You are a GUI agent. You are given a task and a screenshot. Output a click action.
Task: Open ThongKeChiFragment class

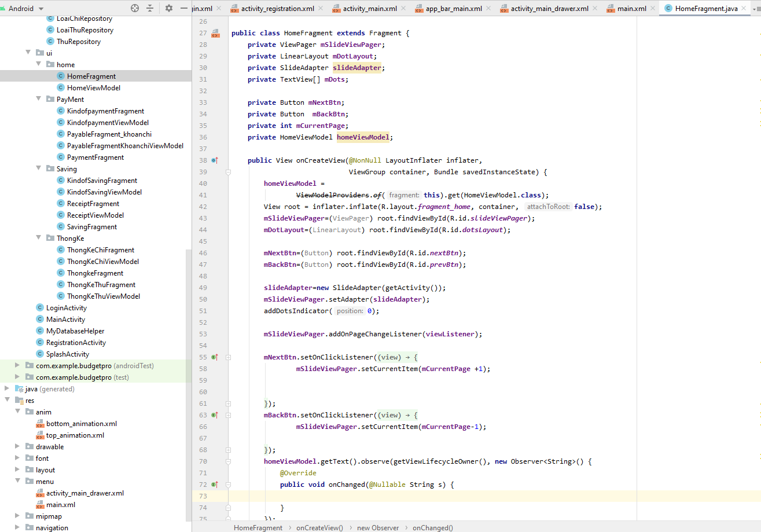(x=101, y=250)
